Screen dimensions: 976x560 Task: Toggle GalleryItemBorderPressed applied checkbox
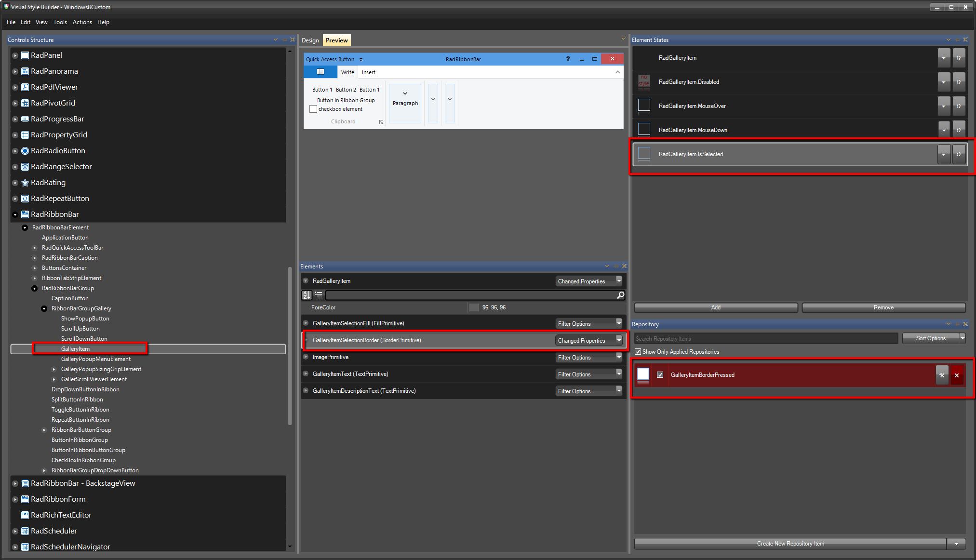click(x=660, y=375)
